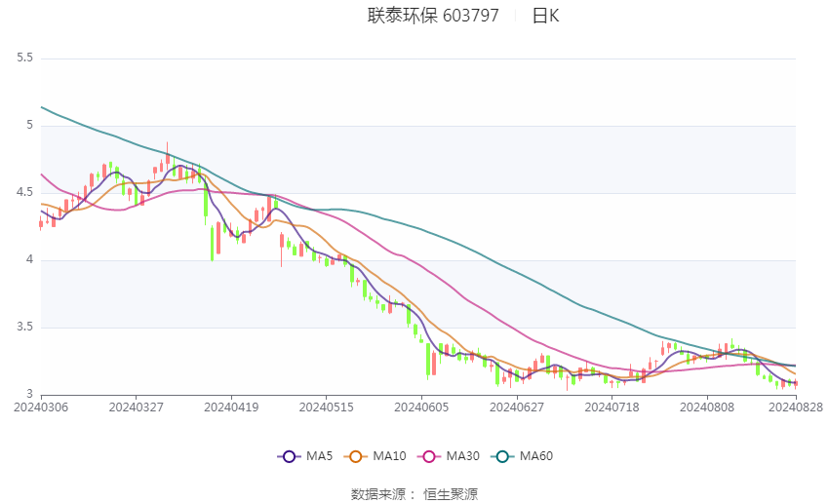The width and height of the screenshot is (829, 504).
Task: Hide the MA5 series via its label
Action: pyautogui.click(x=319, y=456)
